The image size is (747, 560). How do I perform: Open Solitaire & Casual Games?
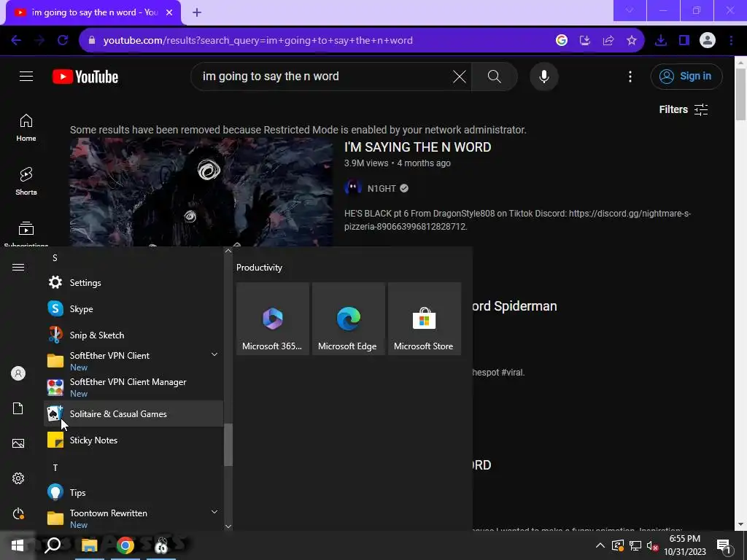133,414
